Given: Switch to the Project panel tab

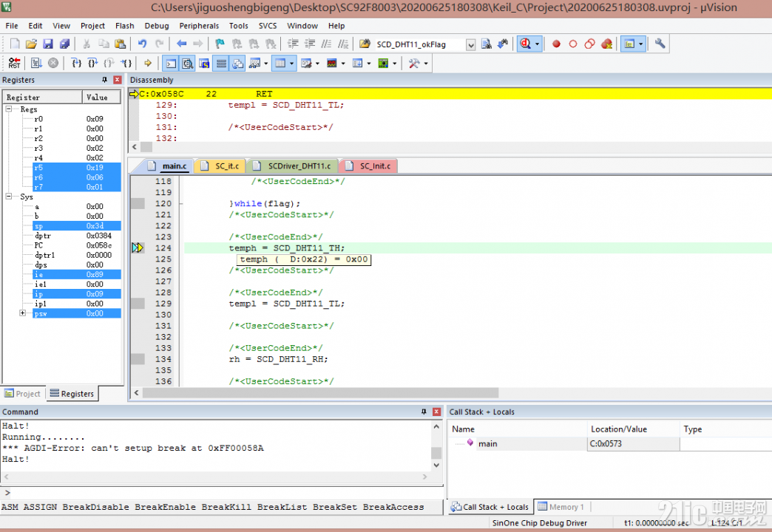Looking at the screenshot, I should click(23, 394).
